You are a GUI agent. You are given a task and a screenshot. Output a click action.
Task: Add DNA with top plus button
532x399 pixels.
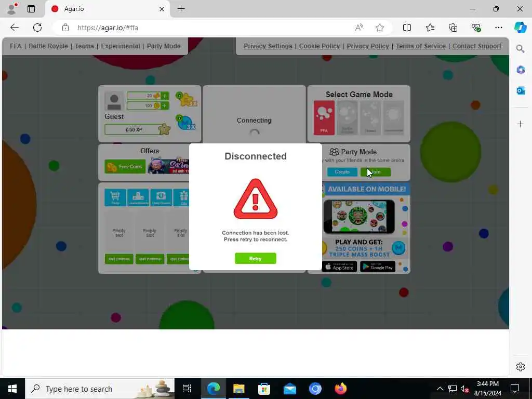(165, 96)
